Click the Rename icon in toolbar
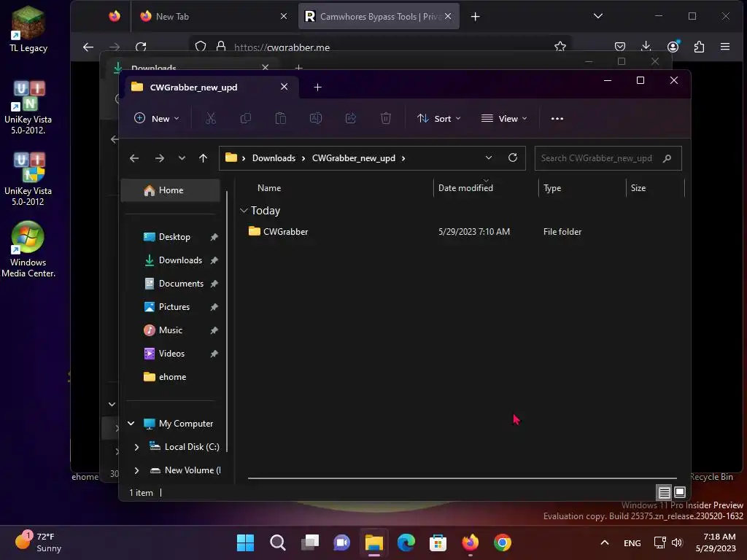The image size is (747, 560). click(x=315, y=119)
